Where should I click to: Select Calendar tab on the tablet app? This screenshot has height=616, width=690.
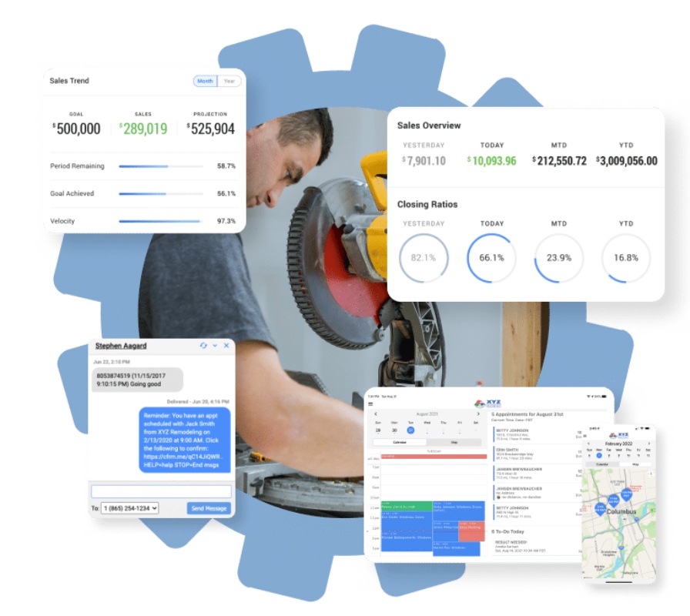(400, 442)
